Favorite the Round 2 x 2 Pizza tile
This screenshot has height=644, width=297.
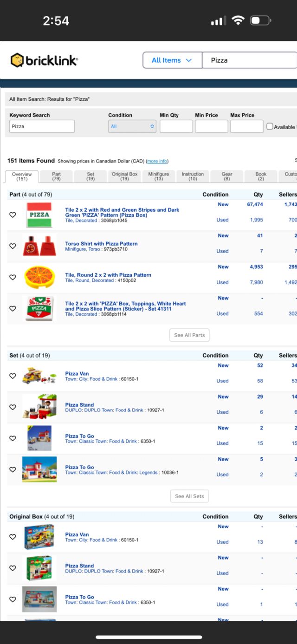point(13,277)
